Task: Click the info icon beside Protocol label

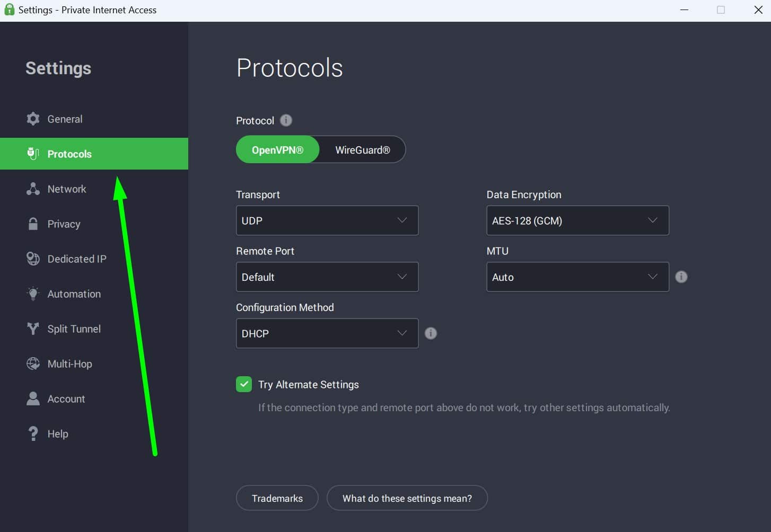Action: pos(286,120)
